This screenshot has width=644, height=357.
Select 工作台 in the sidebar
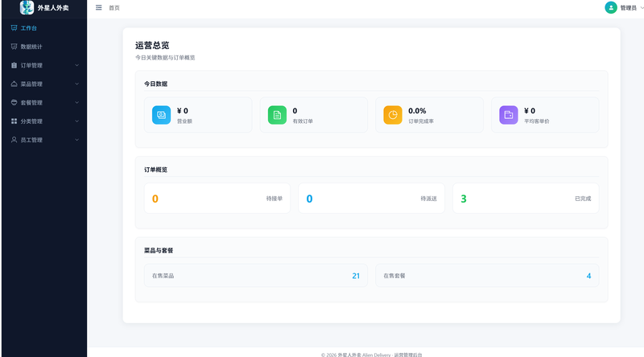[29, 28]
